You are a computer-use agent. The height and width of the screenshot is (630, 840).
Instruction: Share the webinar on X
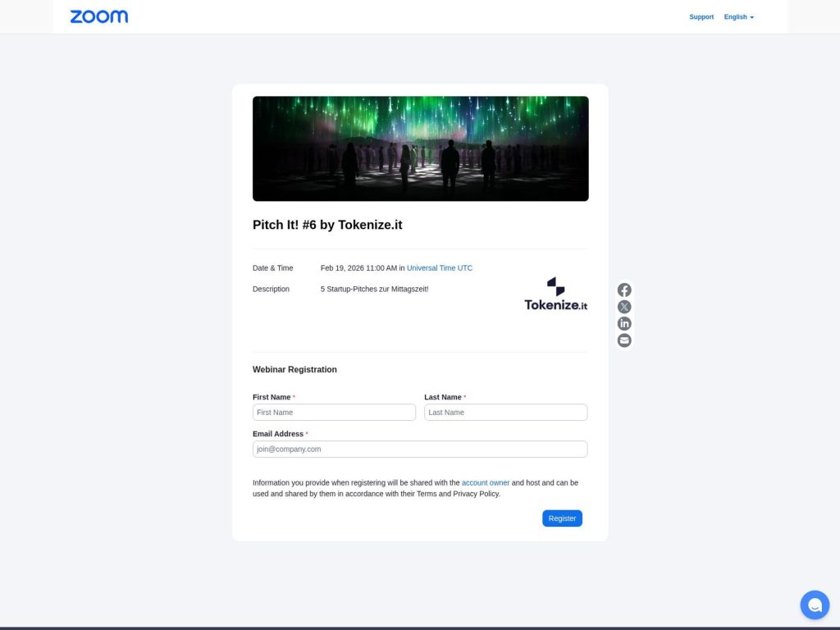[x=624, y=307]
